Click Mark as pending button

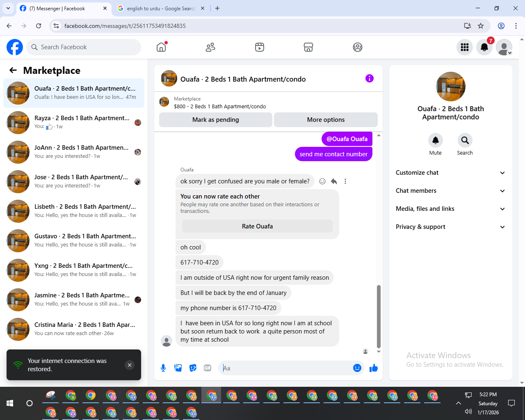(x=216, y=120)
